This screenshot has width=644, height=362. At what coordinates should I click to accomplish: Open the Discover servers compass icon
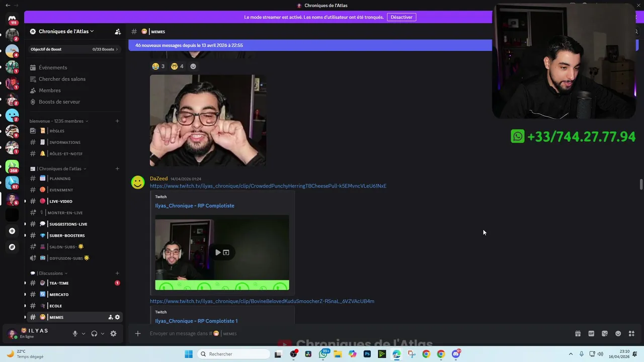point(12,247)
